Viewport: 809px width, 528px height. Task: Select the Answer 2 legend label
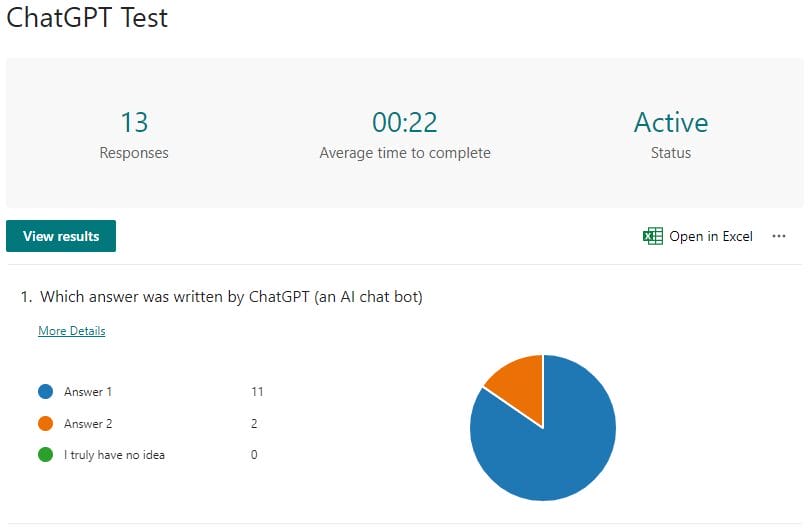[88, 424]
